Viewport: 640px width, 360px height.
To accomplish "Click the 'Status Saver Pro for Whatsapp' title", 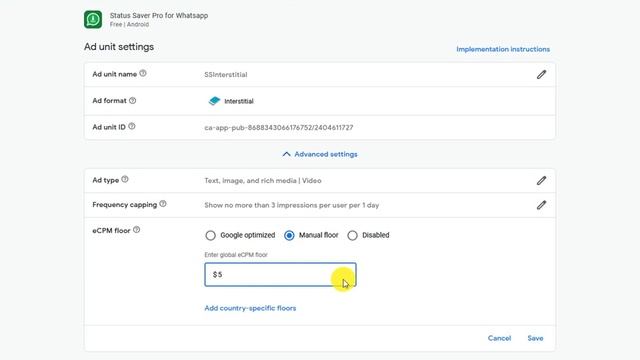I will click(x=159, y=16).
